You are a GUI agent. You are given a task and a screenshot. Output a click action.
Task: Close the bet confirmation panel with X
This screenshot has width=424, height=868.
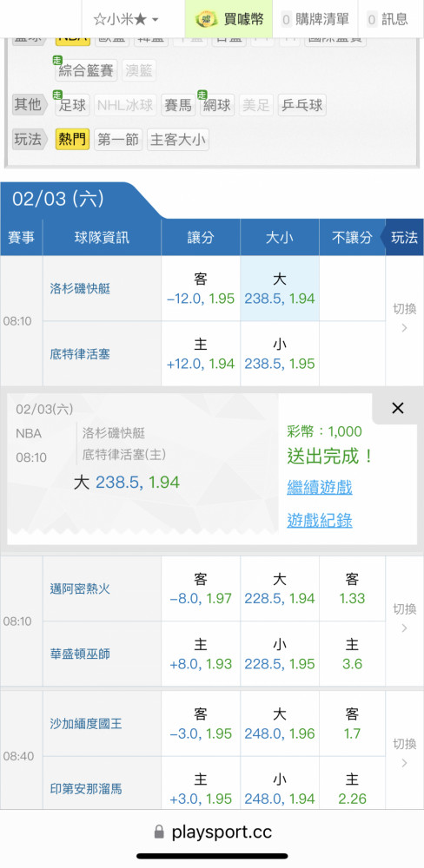(x=397, y=409)
